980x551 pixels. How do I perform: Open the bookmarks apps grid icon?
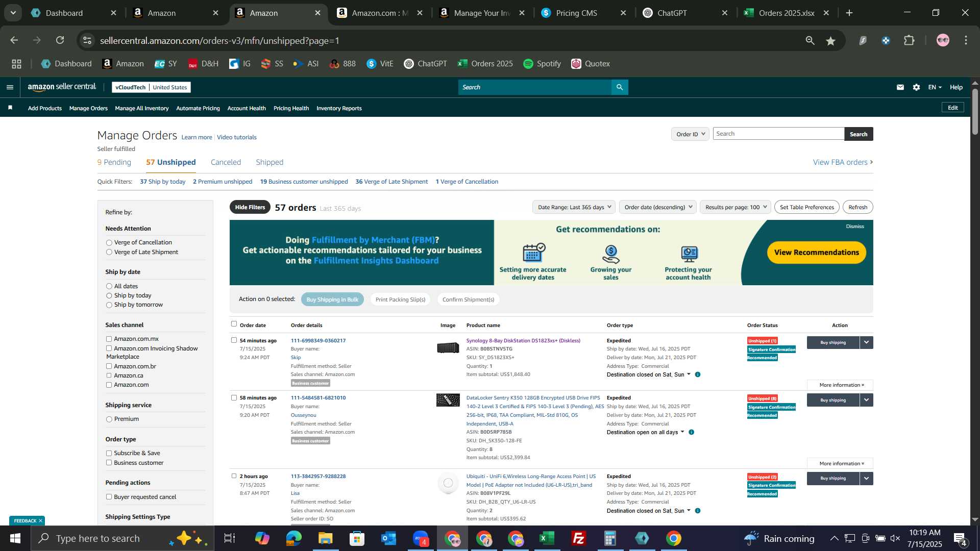tap(17, 64)
